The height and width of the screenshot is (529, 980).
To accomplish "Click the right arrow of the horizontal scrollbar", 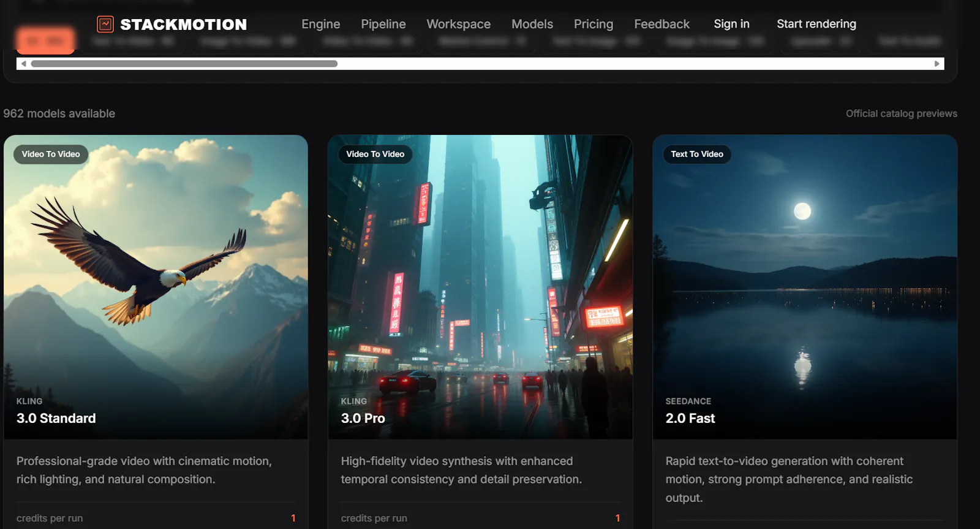I will (937, 64).
